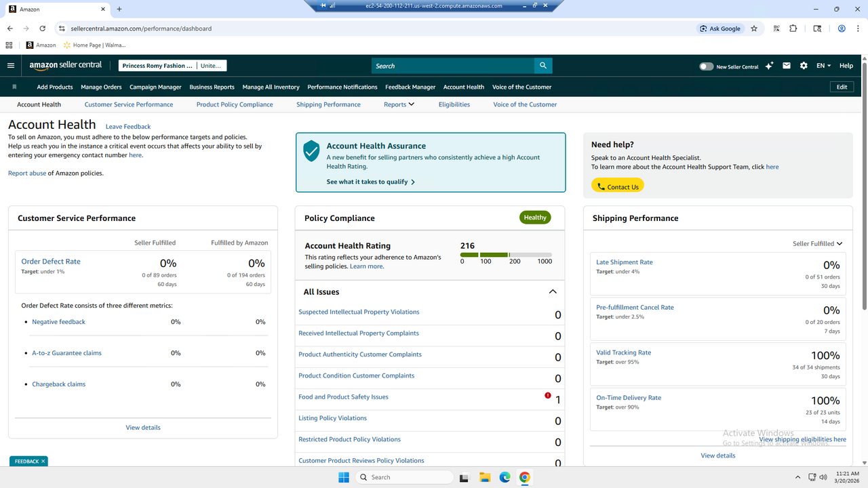Open Suspected Intellectual Property Violations

point(359,312)
